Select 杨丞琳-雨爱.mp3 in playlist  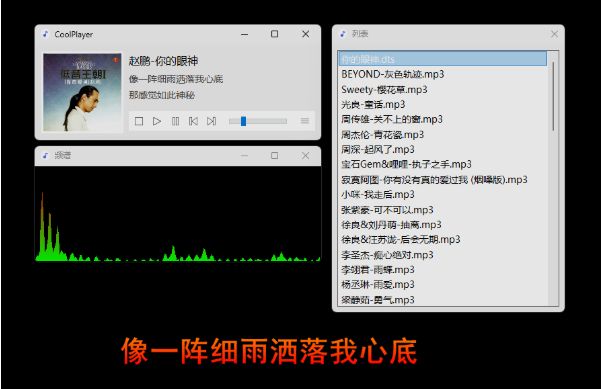pyautogui.click(x=443, y=285)
